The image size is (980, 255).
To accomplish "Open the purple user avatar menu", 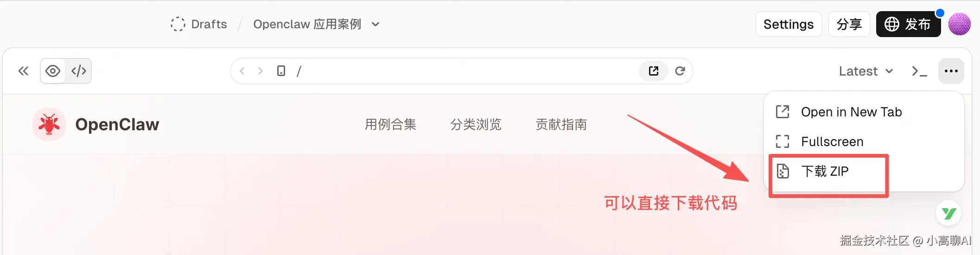I will click(x=960, y=24).
